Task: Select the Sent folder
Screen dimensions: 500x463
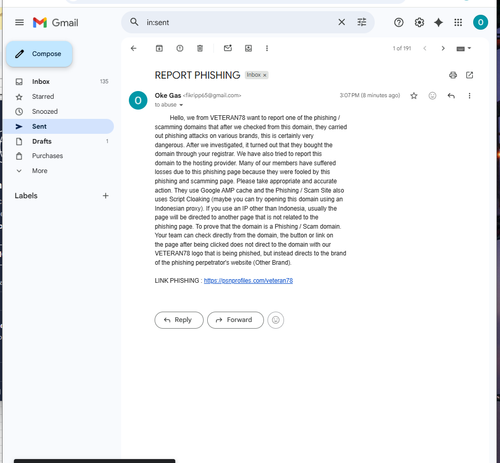Action: 58,126
